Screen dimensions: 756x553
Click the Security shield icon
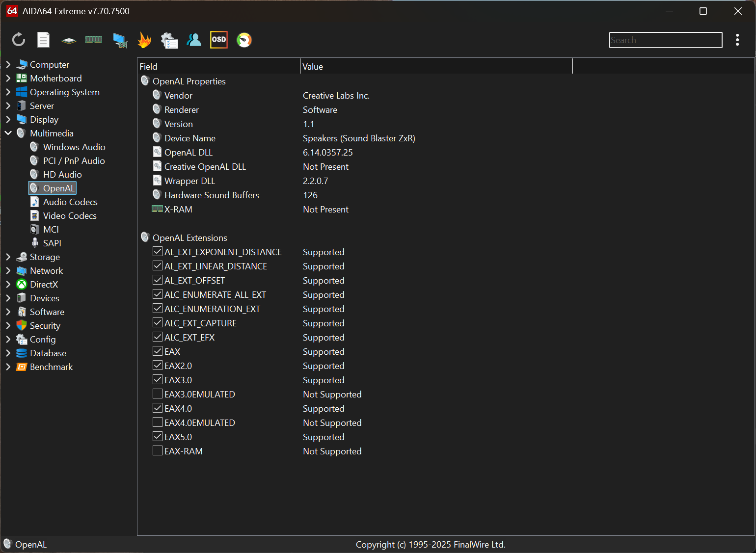(x=22, y=325)
